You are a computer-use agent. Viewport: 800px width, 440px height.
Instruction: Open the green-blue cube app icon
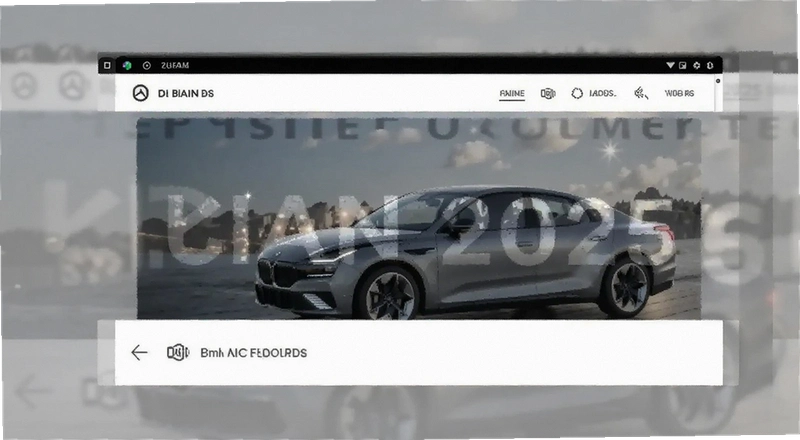coord(127,65)
